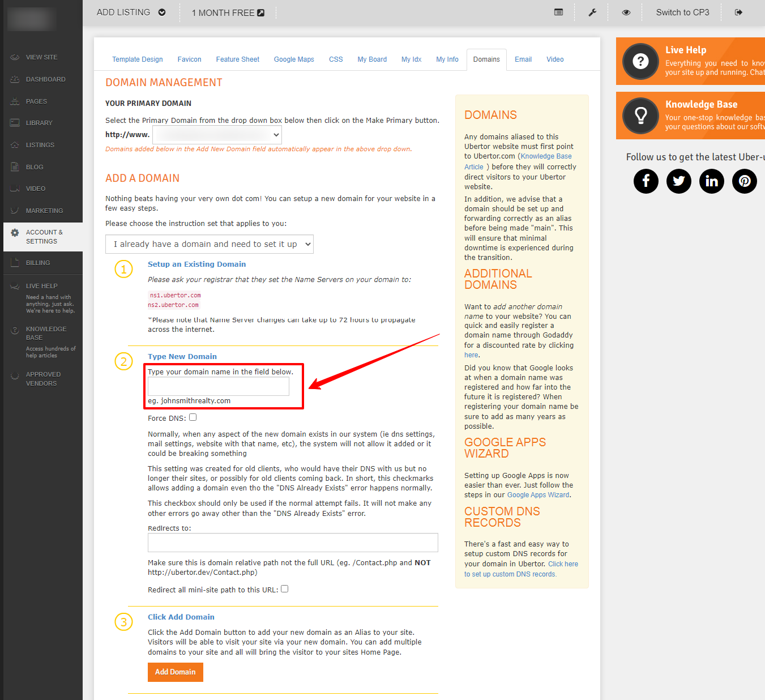Click the new domain name input field

pos(219,386)
